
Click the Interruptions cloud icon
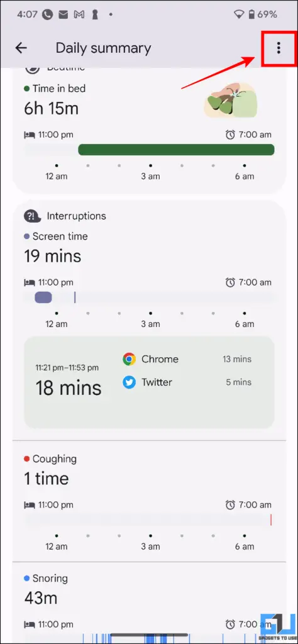[x=33, y=216]
